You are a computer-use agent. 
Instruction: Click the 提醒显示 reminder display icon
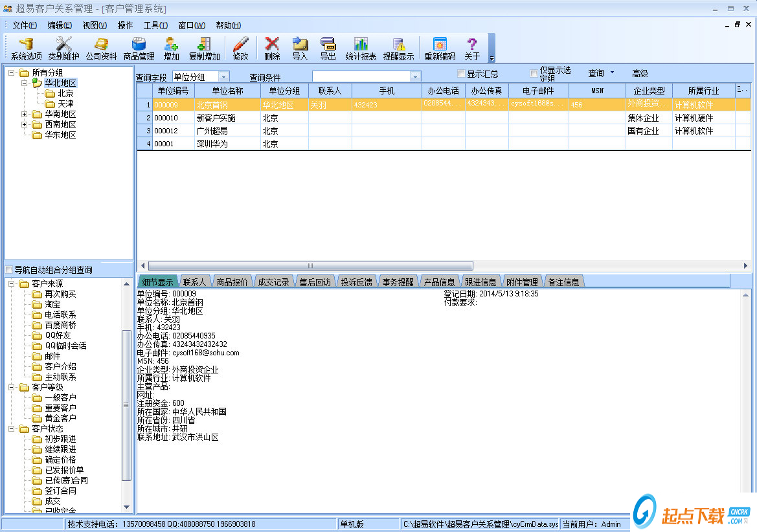(x=399, y=47)
